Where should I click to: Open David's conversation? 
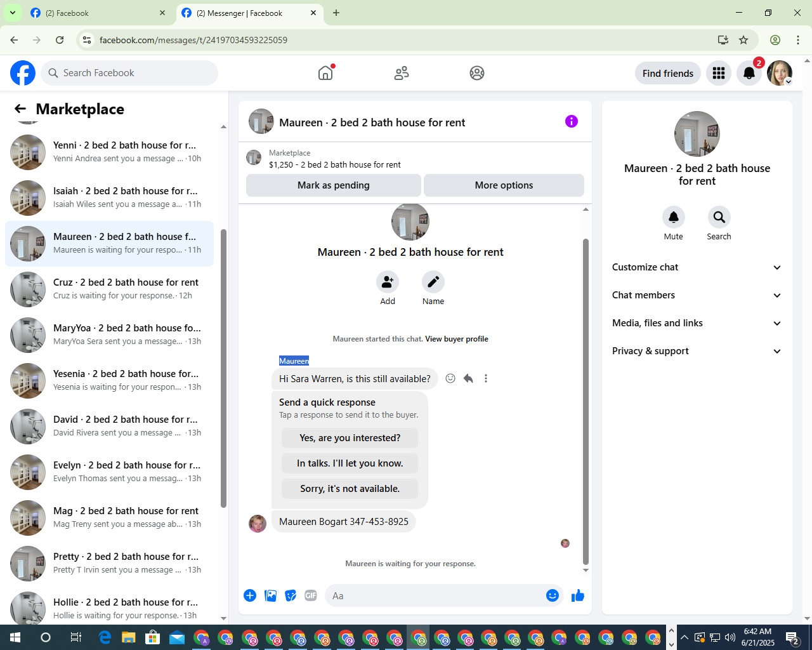point(109,427)
